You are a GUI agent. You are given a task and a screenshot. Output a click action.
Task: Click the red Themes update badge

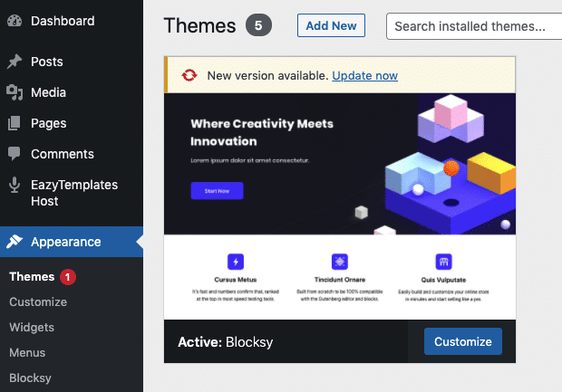pyautogui.click(x=68, y=277)
